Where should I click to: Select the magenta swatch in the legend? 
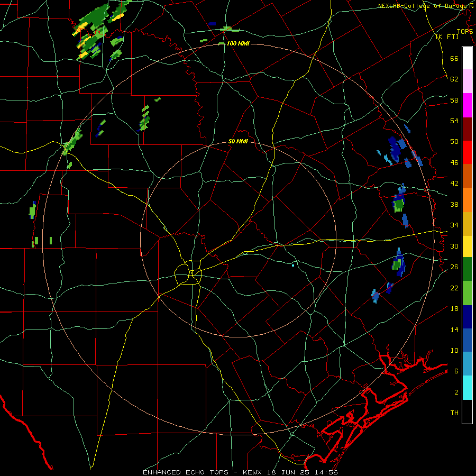(x=467, y=105)
